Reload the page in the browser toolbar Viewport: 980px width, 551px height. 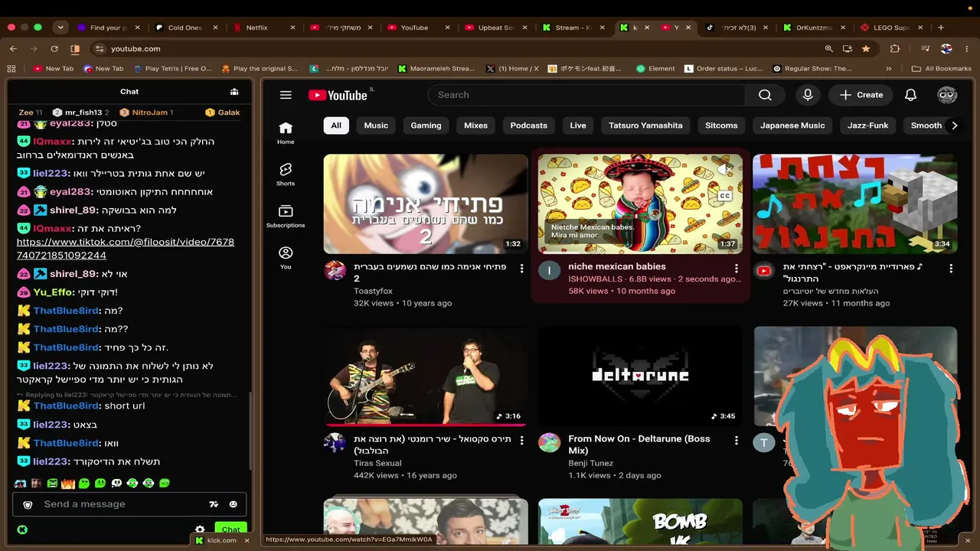coord(54,48)
